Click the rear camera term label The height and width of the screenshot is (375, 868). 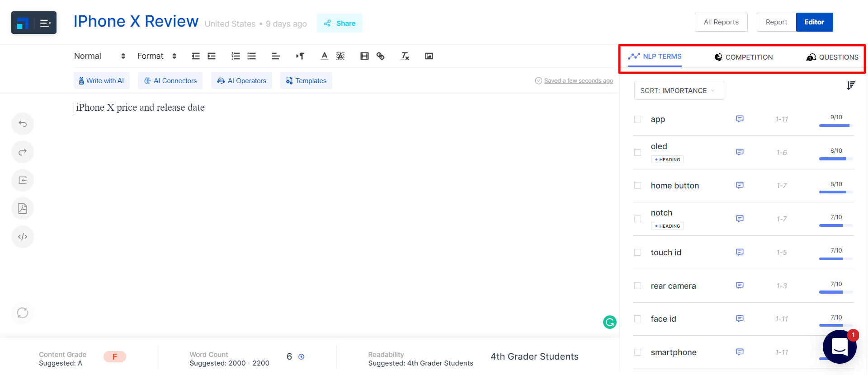pyautogui.click(x=673, y=286)
